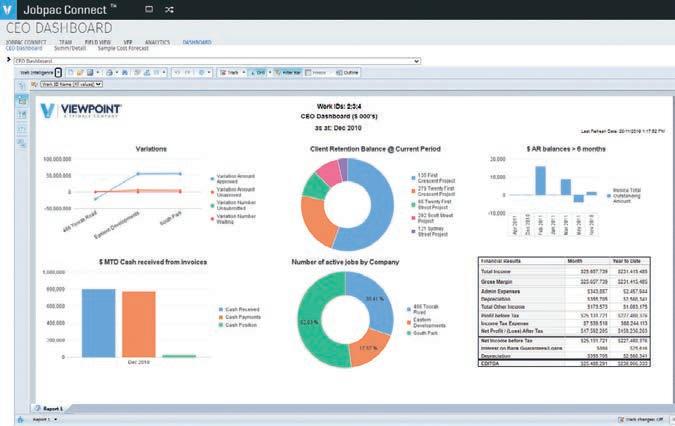Click Track changes: Off in status bar

(641, 420)
